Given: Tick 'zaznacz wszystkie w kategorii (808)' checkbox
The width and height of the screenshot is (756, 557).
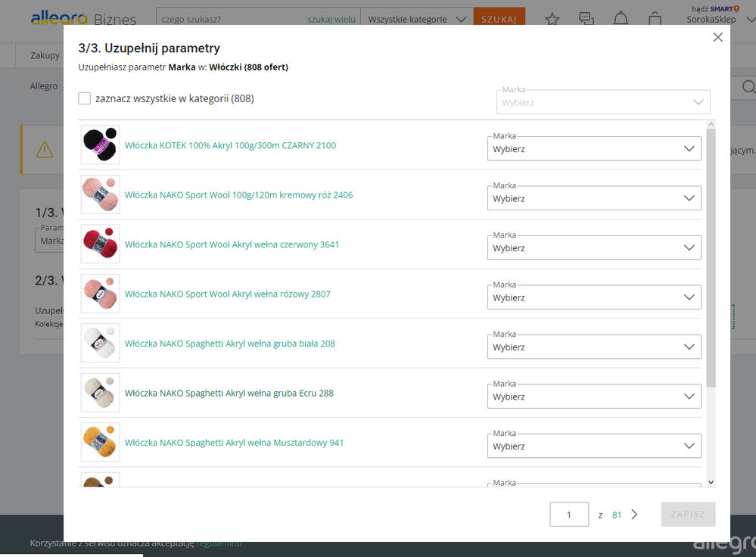Looking at the screenshot, I should coord(84,98).
